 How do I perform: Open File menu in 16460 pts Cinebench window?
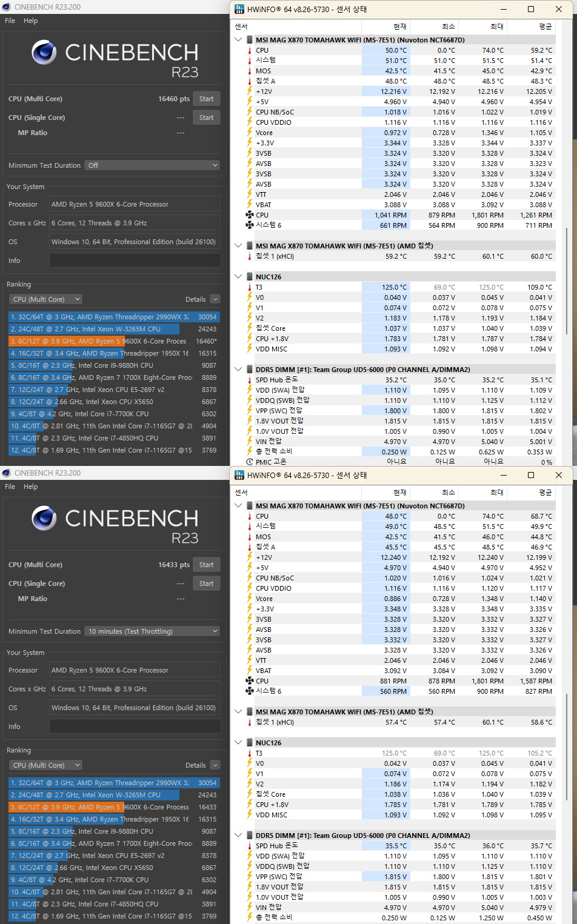10,21
